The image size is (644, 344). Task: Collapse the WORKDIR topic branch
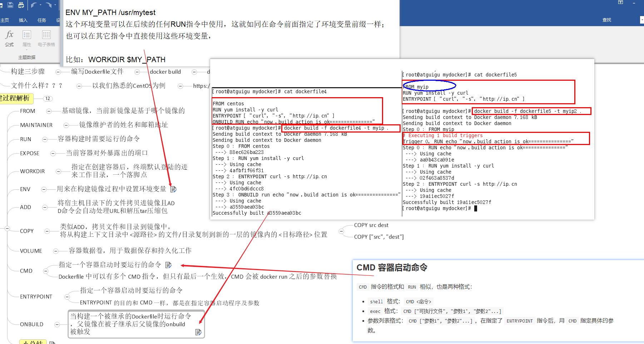click(x=59, y=171)
